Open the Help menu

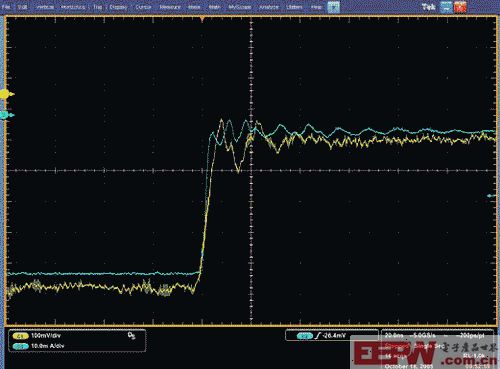(316, 7)
